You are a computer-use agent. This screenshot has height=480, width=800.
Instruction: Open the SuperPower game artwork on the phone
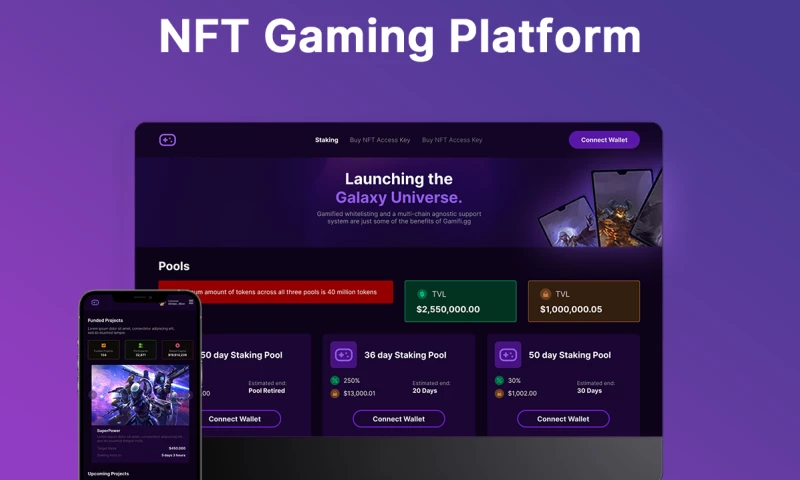140,395
